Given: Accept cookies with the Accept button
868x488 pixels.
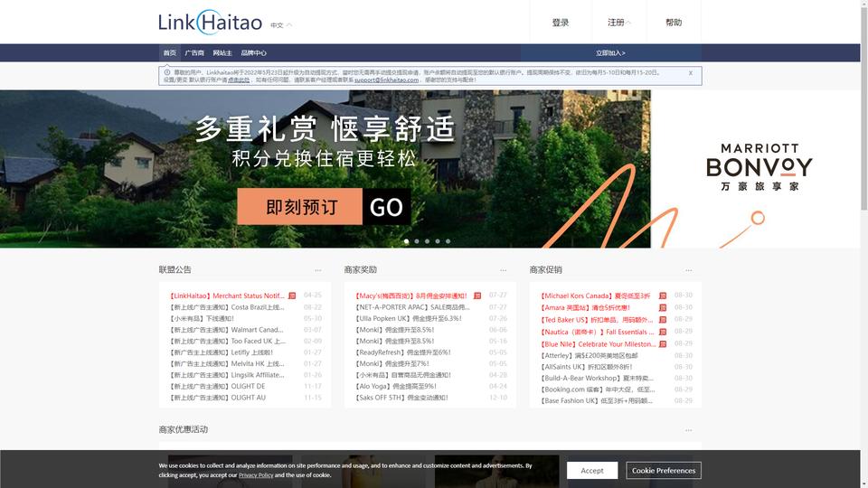Looking at the screenshot, I should click(592, 470).
